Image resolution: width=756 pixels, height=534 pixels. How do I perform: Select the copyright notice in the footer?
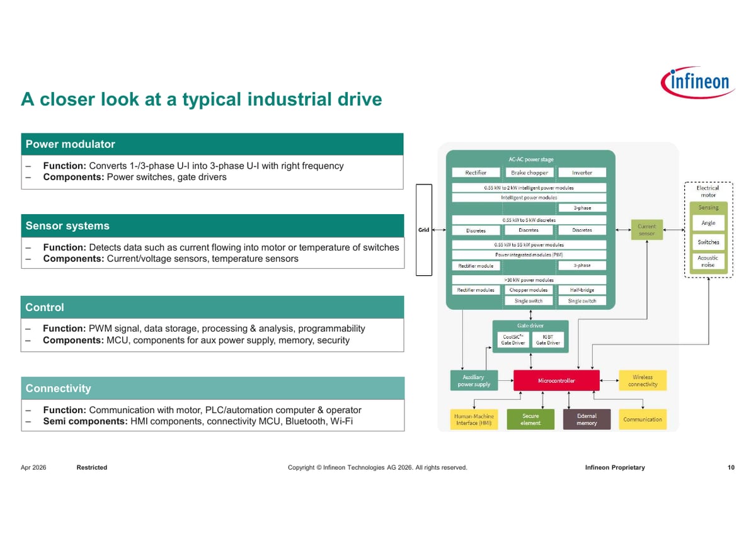tap(377, 468)
